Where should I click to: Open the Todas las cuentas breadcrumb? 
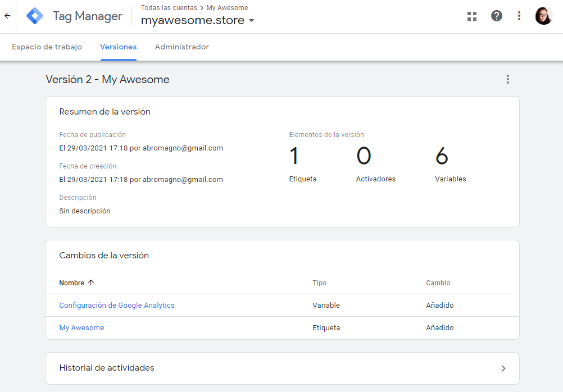click(169, 8)
